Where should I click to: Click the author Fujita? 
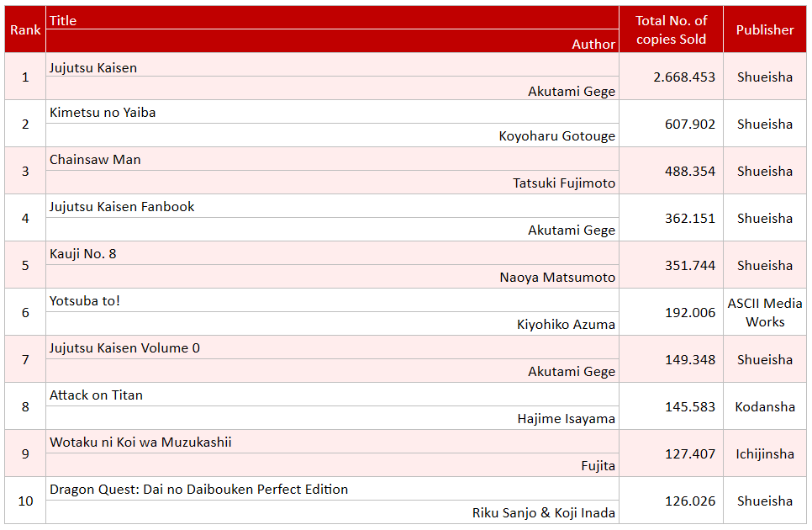pos(598,466)
